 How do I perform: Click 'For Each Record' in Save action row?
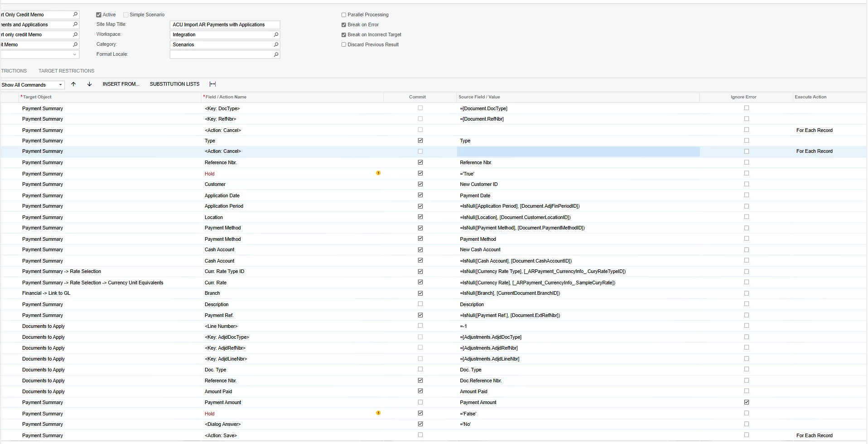829,435
